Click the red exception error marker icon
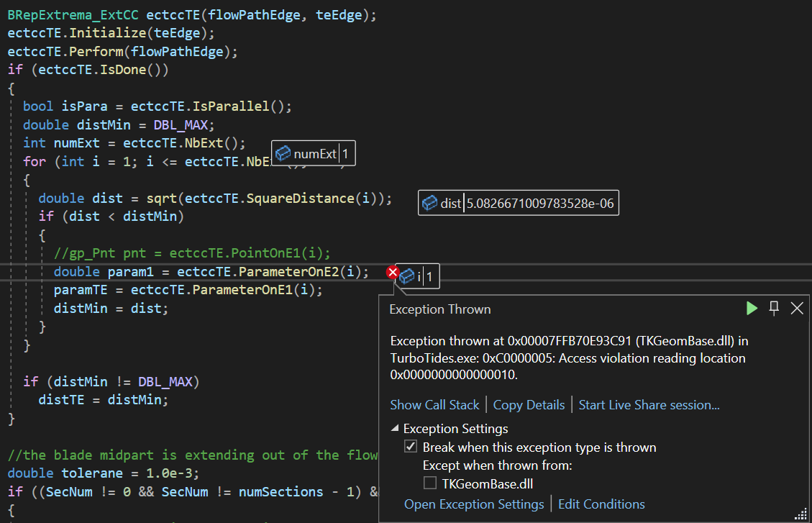Viewport: 812px width, 523px height. pos(393,272)
